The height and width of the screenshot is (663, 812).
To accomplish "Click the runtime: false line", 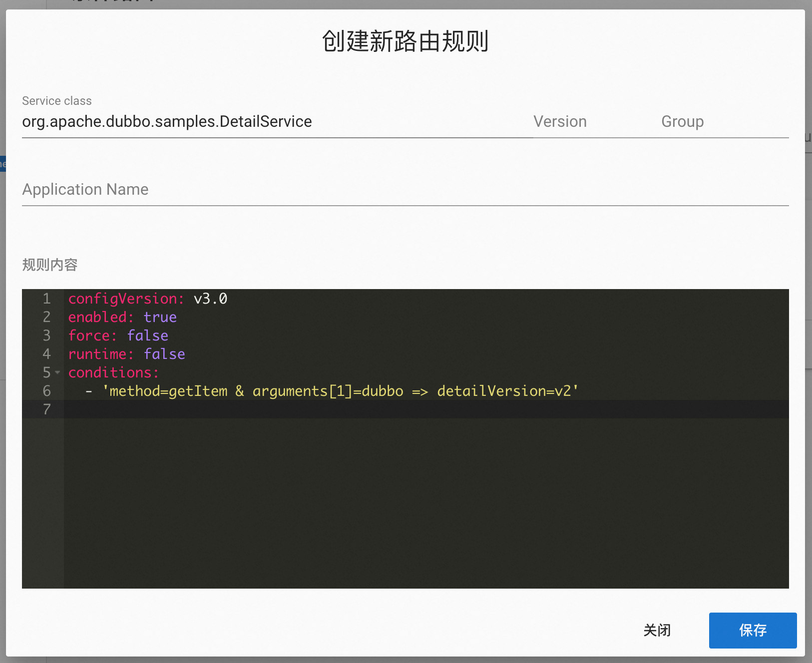I will (x=126, y=354).
